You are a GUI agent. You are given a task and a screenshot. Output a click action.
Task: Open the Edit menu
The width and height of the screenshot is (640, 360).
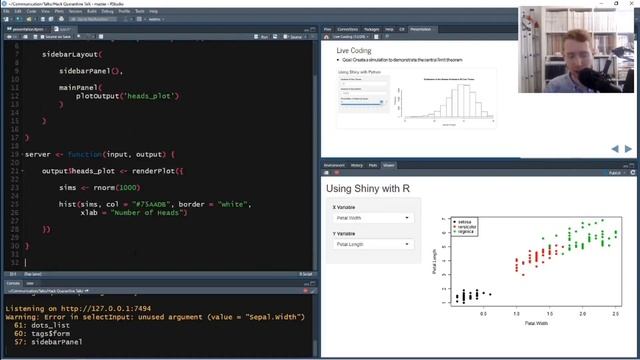(18, 11)
